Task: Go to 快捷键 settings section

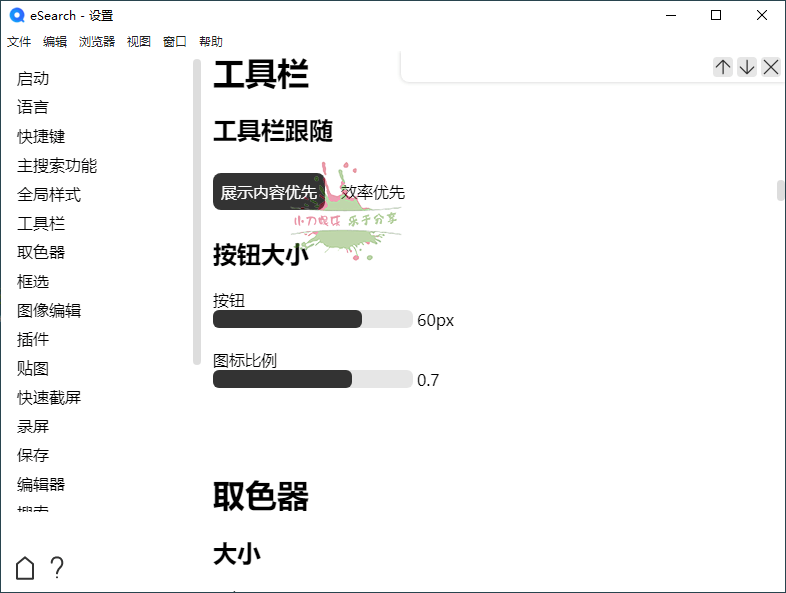Action: (x=41, y=136)
